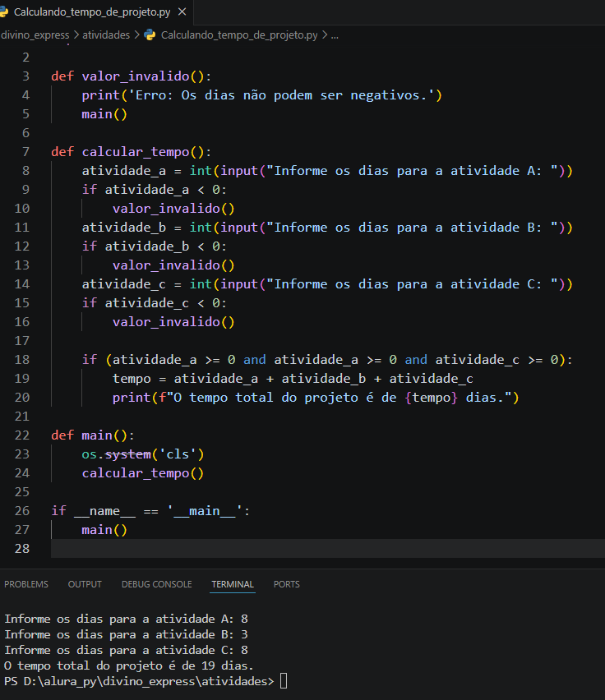605x700 pixels.
Task: Click 'tempo = atividade_a + atividade_b' line
Action: tap(293, 379)
